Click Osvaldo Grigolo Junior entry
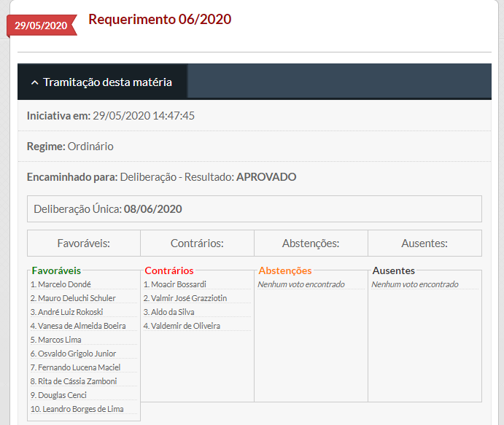This screenshot has height=425, width=504. click(77, 354)
